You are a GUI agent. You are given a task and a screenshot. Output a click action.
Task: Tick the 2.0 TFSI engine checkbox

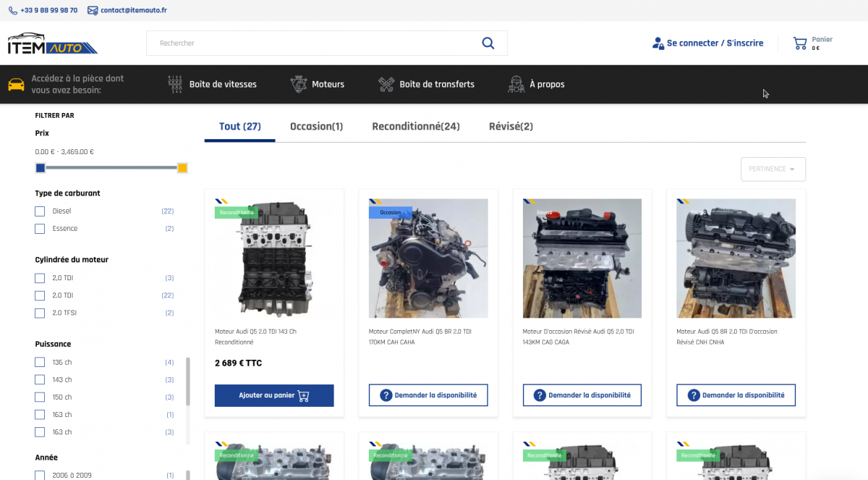pos(40,313)
